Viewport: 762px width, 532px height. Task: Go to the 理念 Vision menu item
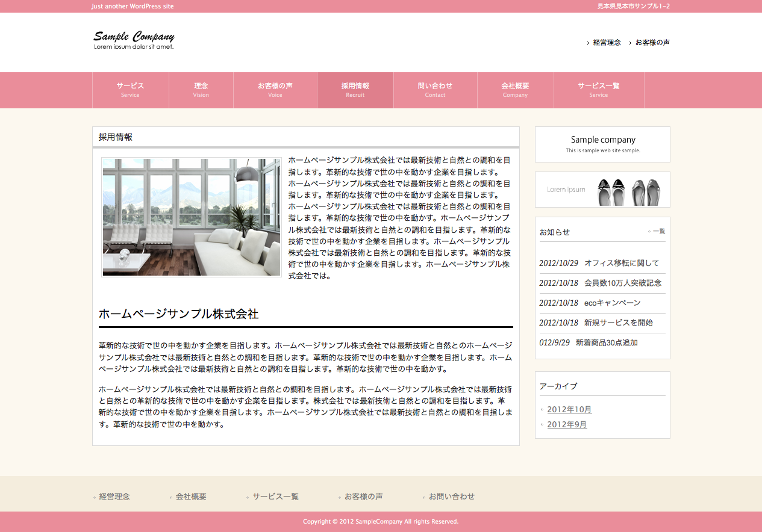coord(201,90)
